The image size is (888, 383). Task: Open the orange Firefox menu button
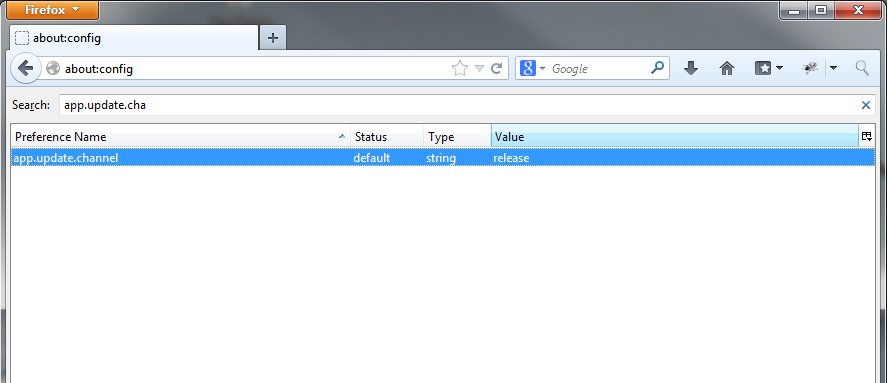(x=52, y=10)
